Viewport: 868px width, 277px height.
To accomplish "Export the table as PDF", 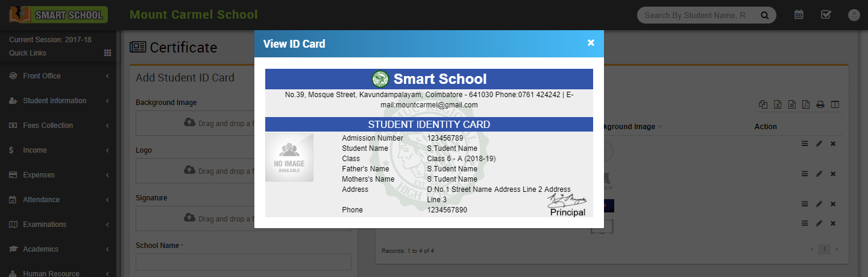I will [806, 104].
